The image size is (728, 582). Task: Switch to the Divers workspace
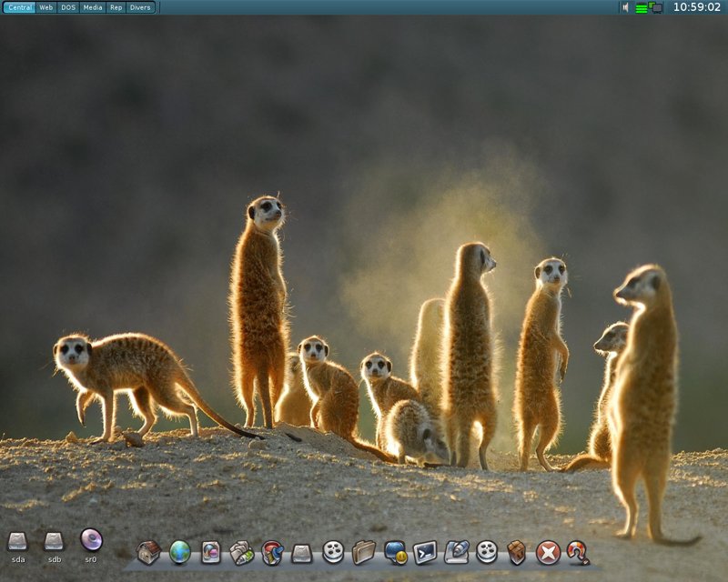(140, 7)
